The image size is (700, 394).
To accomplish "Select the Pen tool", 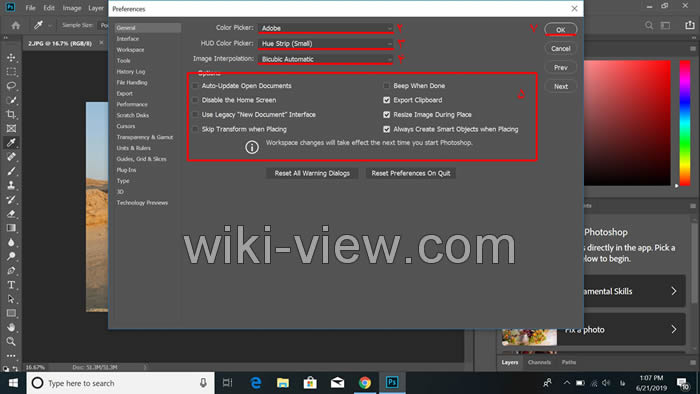I will coord(11,271).
